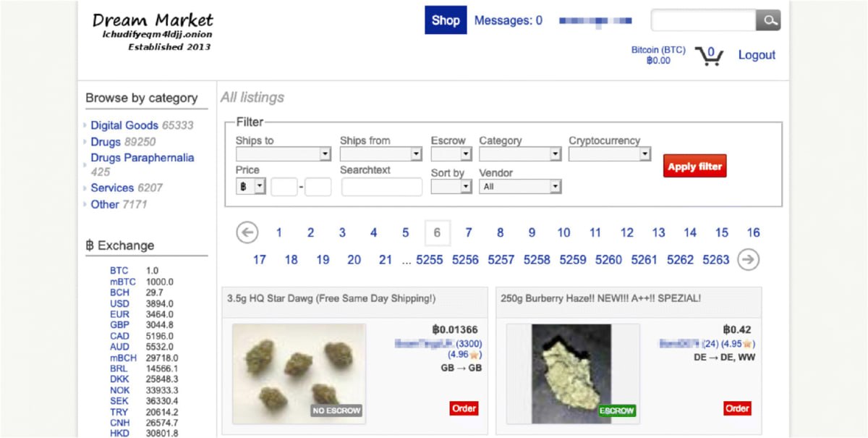Click the top search input field
This screenshot has height=438, width=868.
[704, 20]
